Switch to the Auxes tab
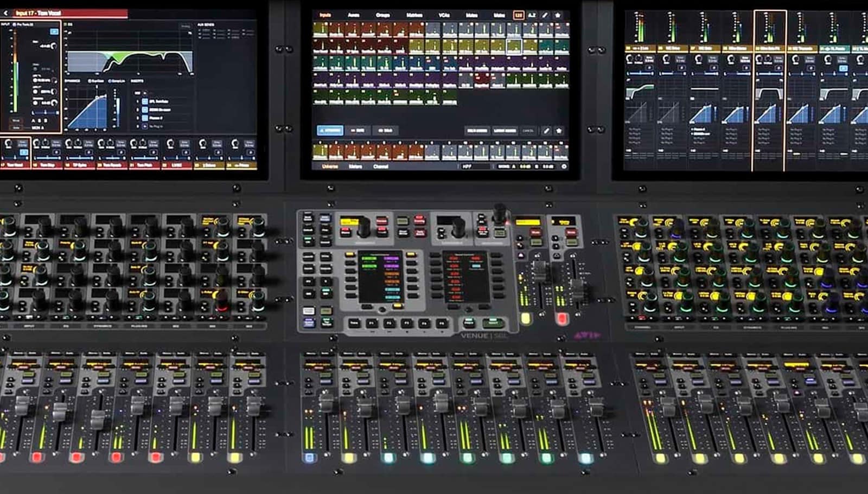 [x=354, y=15]
